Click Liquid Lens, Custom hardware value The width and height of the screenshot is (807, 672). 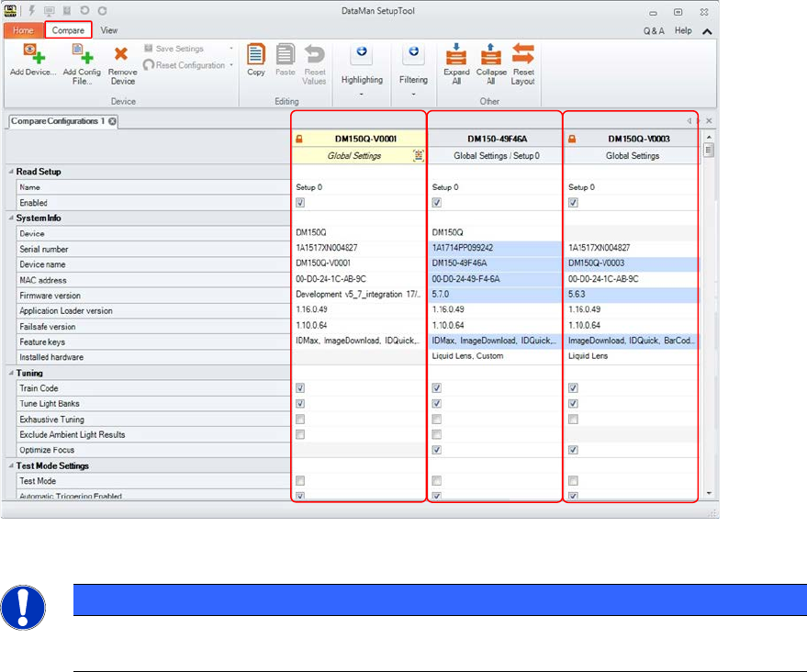click(x=468, y=356)
